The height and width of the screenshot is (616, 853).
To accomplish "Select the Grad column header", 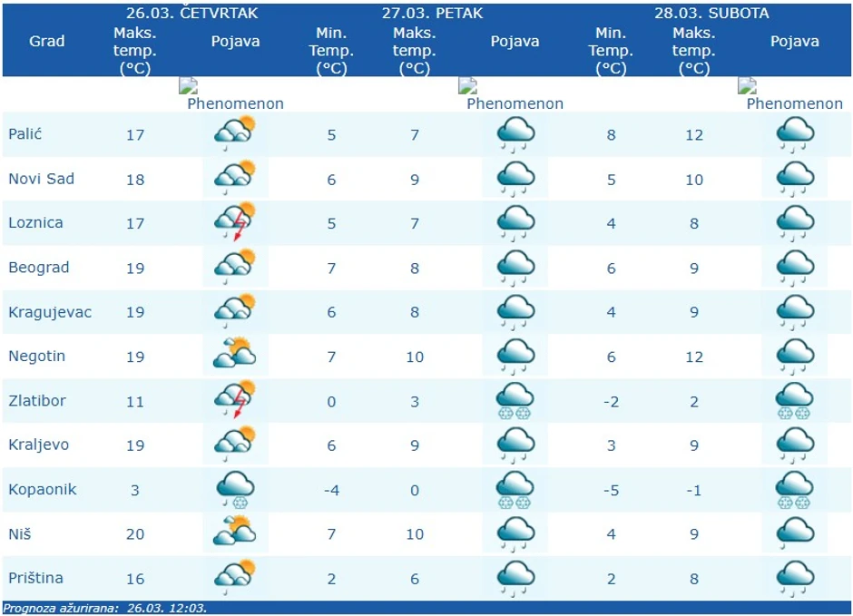I will pos(47,42).
